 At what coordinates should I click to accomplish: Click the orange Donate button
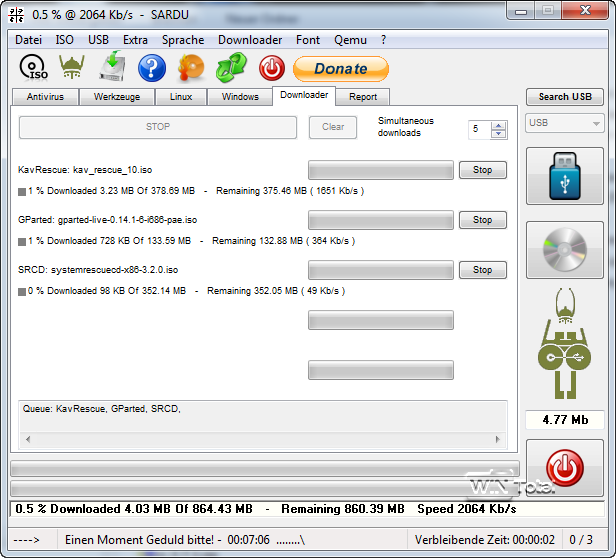pos(341,69)
